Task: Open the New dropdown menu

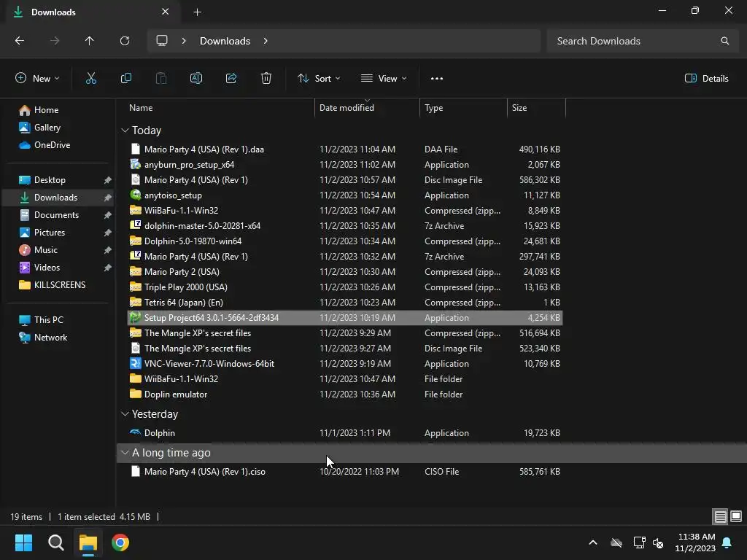Action: [38, 79]
